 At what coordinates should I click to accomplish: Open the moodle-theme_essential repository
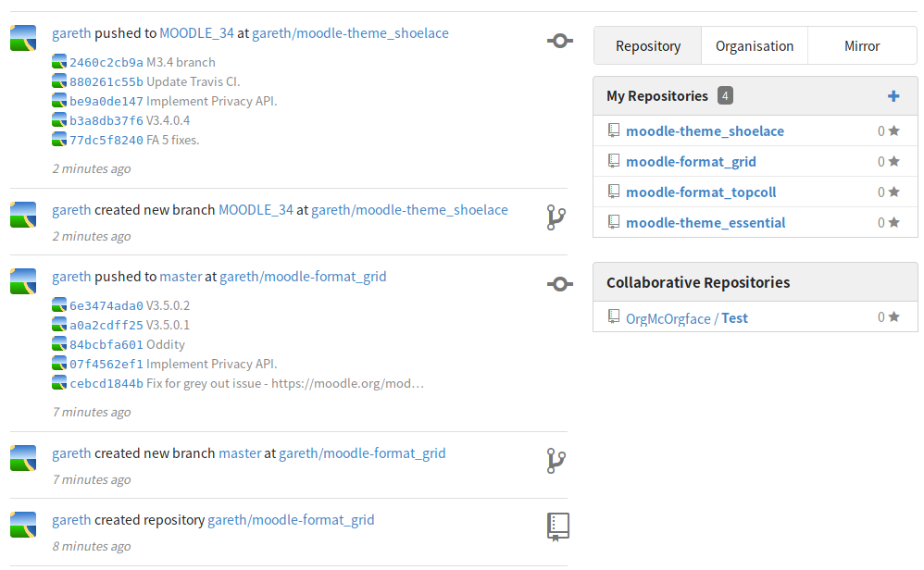[705, 223]
